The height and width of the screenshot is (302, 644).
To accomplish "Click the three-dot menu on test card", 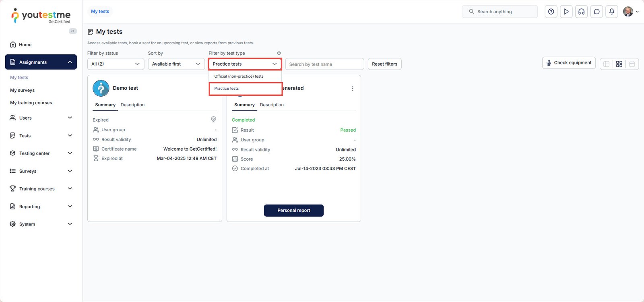I will pyautogui.click(x=353, y=89).
